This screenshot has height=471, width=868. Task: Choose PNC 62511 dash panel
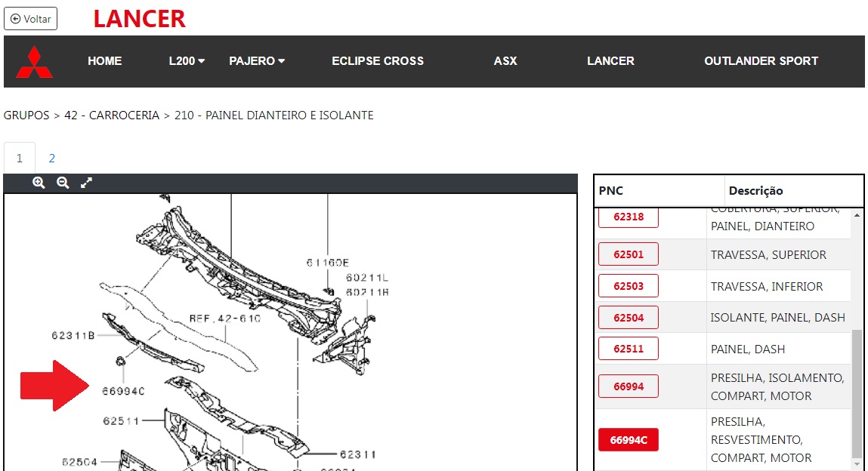628,349
